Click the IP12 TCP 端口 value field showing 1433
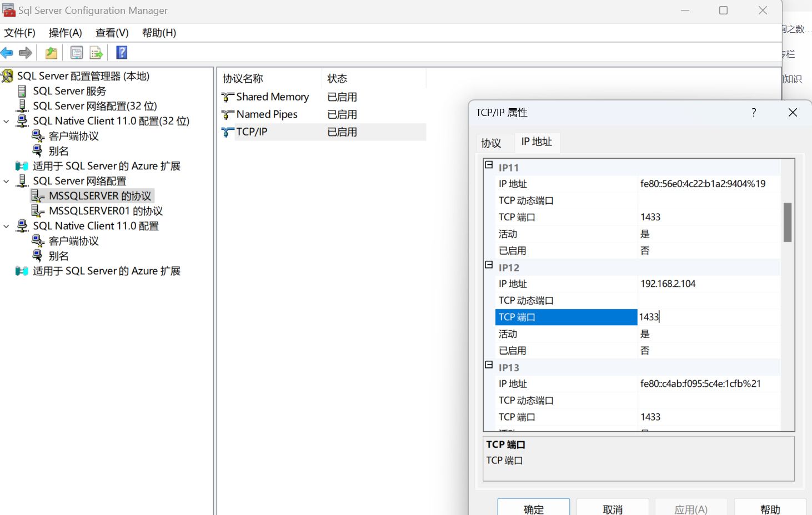The width and height of the screenshot is (812, 515). 709,317
